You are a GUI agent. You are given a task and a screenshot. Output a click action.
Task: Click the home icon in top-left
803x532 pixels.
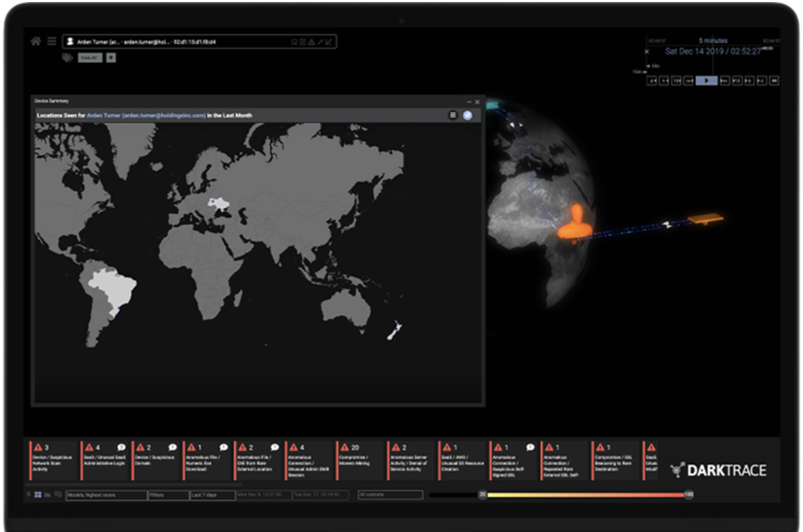point(36,41)
